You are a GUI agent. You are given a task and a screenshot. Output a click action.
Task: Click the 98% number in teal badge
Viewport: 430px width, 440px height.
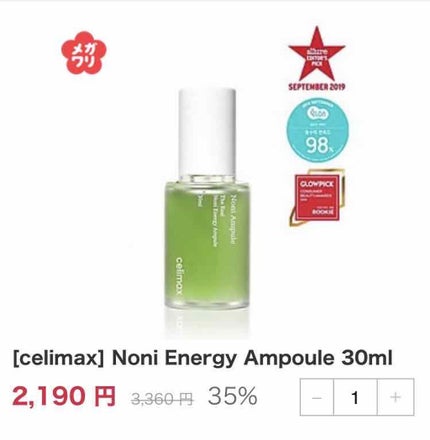point(319,146)
